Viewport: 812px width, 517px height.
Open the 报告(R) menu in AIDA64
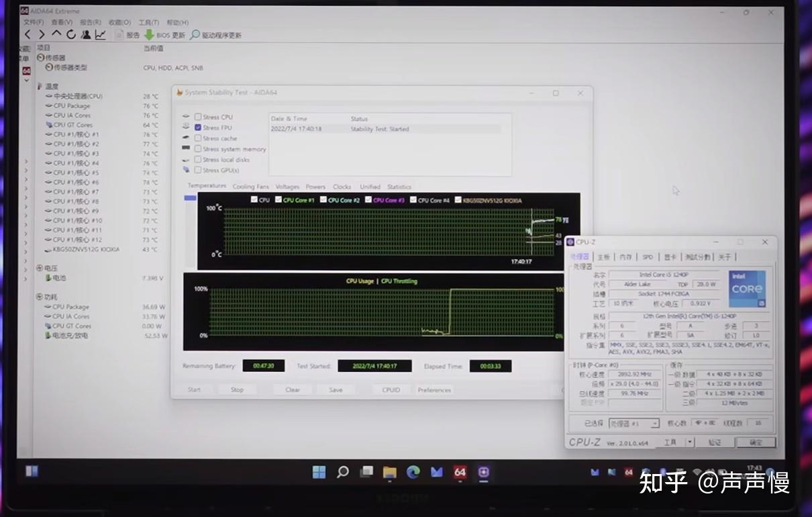(91, 22)
